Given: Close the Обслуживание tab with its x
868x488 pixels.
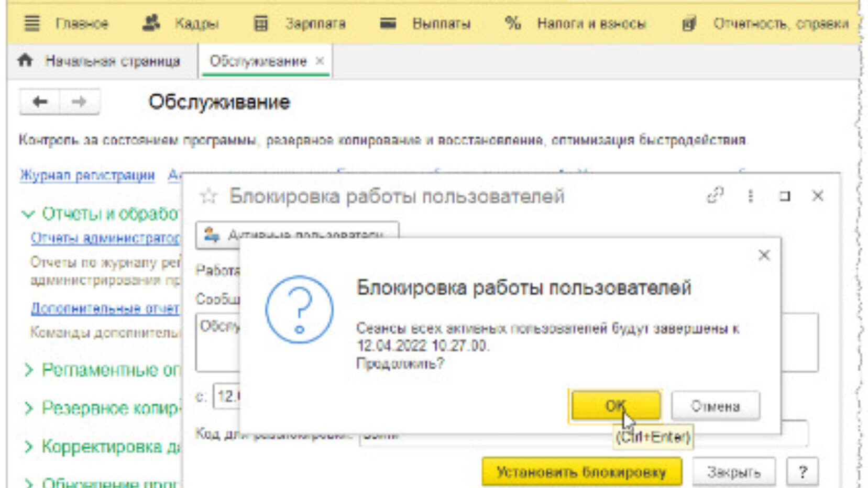Looking at the screenshot, I should click(320, 61).
